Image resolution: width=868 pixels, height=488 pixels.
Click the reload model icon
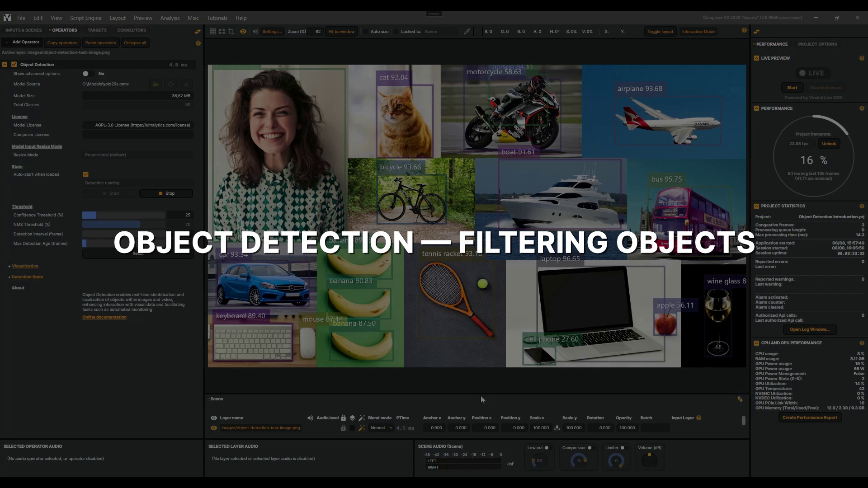click(170, 84)
